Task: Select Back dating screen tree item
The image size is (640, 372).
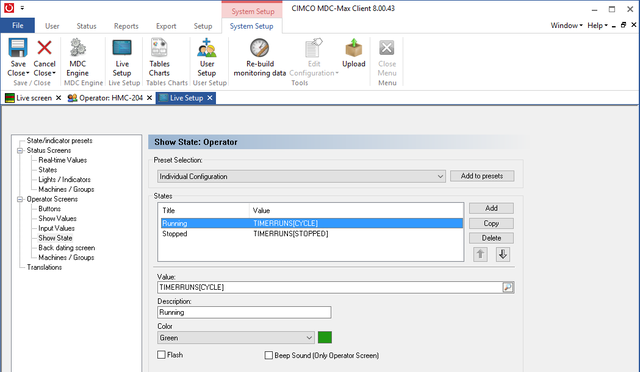Action: [x=67, y=248]
